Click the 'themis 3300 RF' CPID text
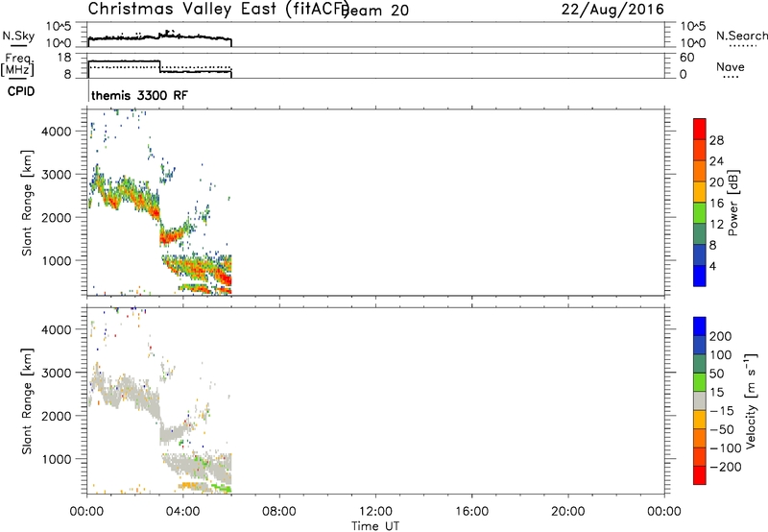The image size is (768, 532). [139, 95]
